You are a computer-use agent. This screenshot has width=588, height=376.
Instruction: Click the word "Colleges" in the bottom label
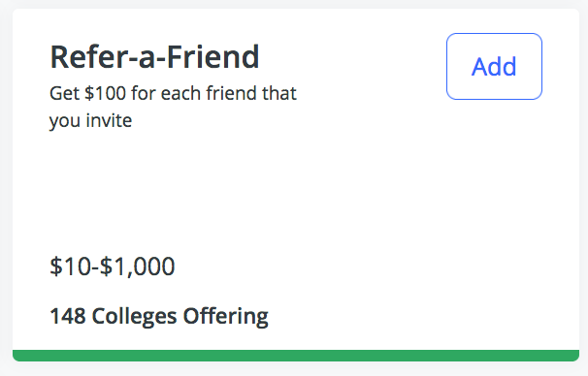coord(134,317)
